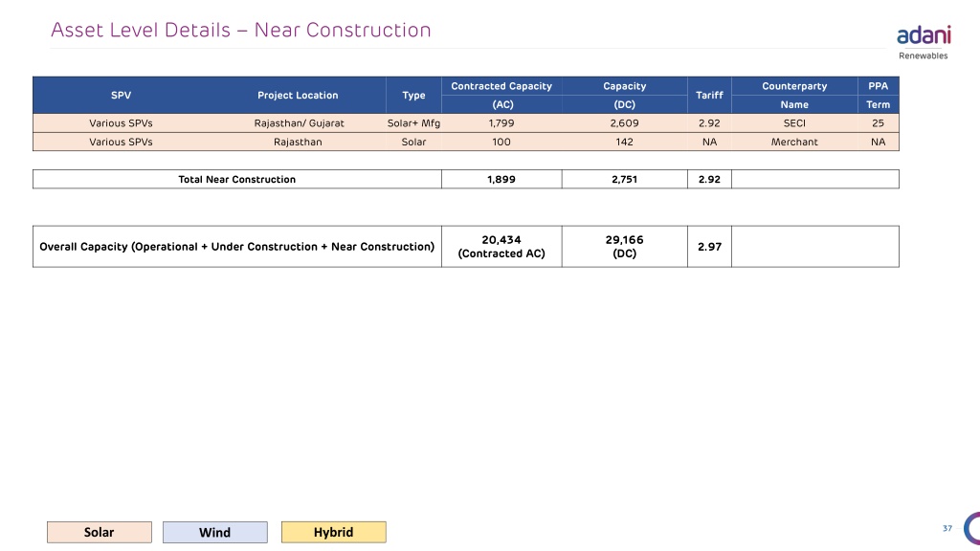Select the 2,609 DC capacity value

point(624,123)
